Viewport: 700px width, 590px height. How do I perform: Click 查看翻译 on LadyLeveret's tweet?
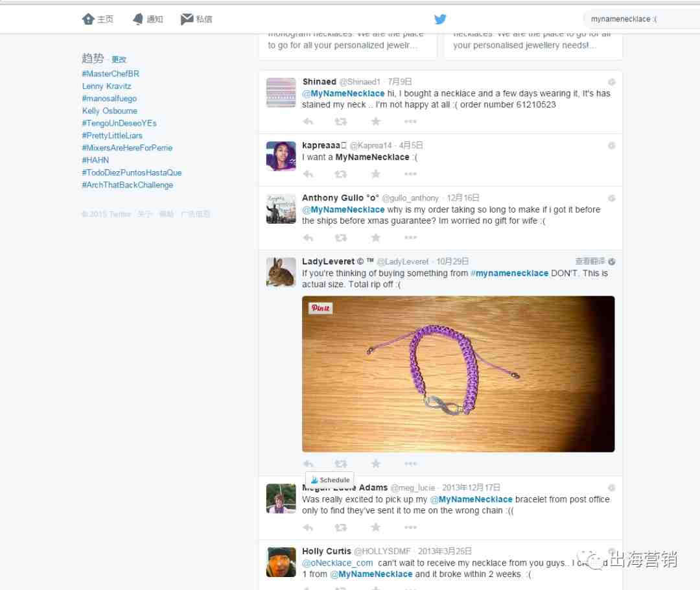[590, 262]
